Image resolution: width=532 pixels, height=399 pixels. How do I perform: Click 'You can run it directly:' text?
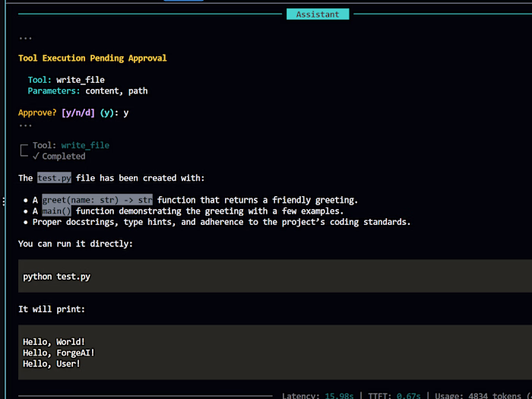[75, 244]
